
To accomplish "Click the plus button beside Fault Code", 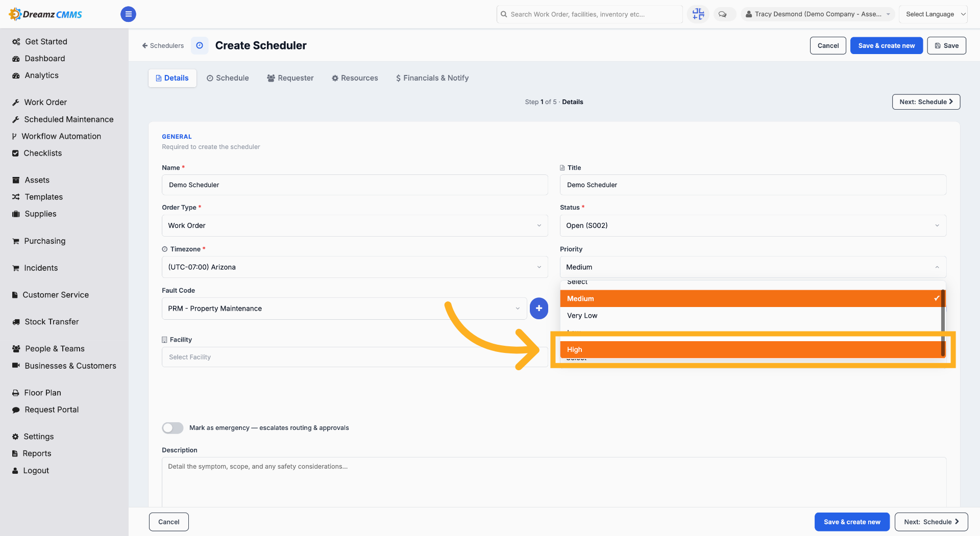I will tap(538, 309).
